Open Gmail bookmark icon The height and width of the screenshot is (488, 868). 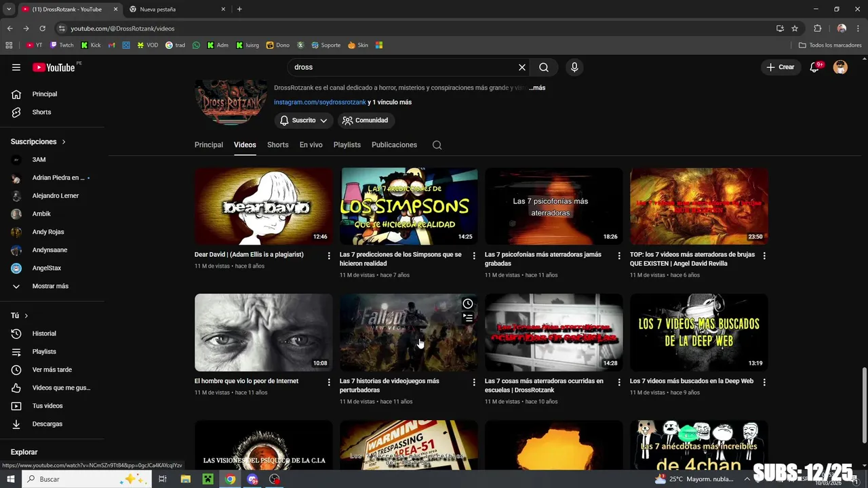pos(112,45)
